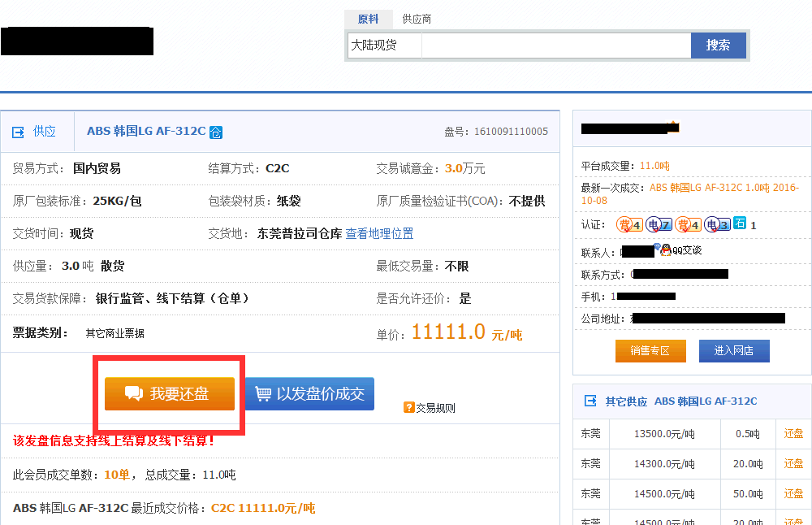Click the 东莞普拉司仓库 delivery location text
Screen dimensions: 812x525
pyautogui.click(x=300, y=234)
